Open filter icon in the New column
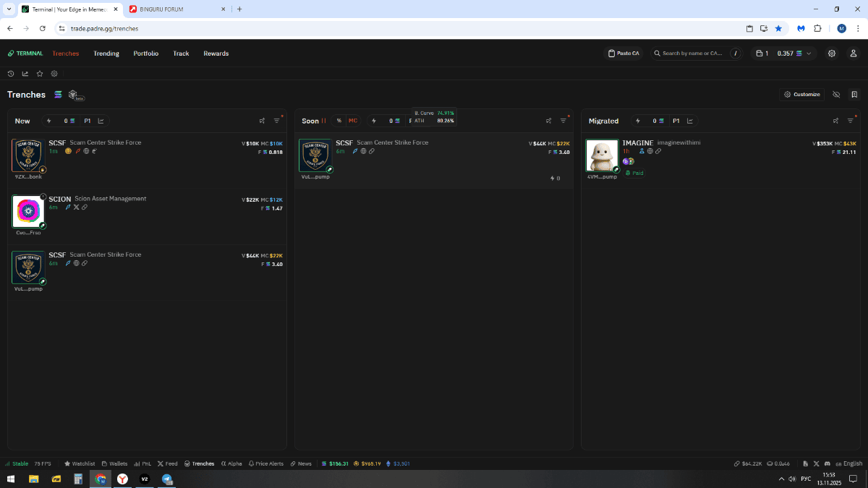868x488 pixels. click(276, 121)
